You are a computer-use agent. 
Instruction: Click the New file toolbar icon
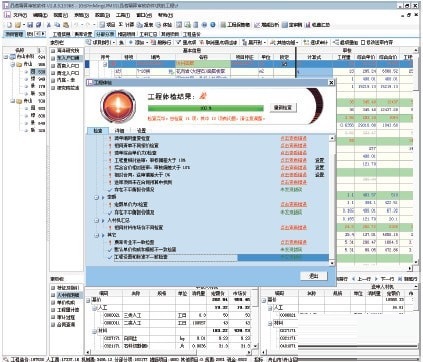pos(9,25)
